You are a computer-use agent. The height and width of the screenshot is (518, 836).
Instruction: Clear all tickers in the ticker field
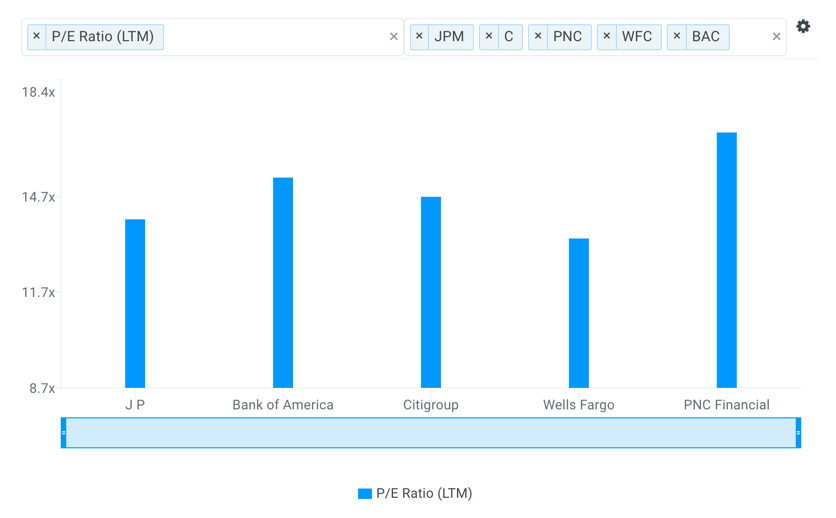click(x=776, y=36)
